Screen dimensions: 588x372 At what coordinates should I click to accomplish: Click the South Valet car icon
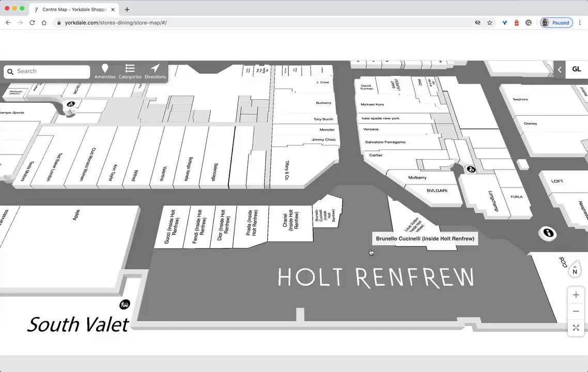point(125,304)
